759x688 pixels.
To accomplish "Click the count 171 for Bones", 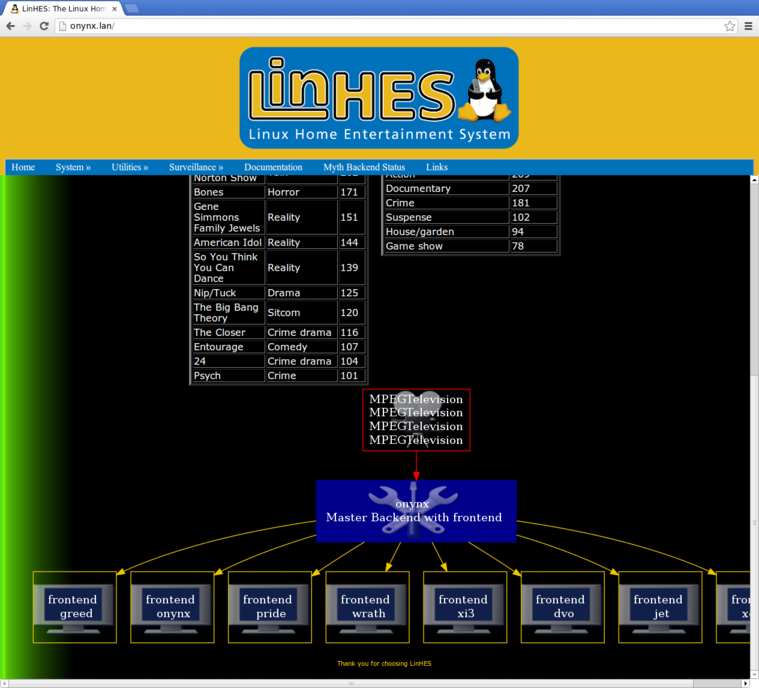I will [351, 192].
